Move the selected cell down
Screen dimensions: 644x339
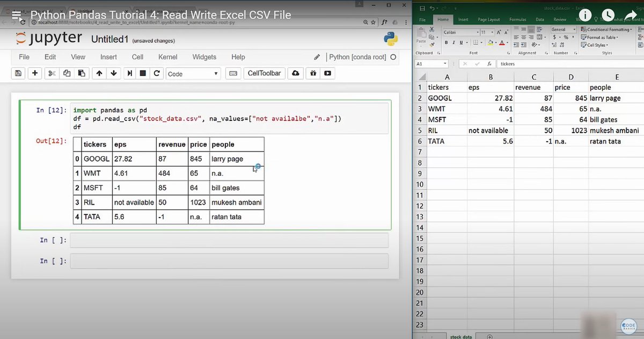[x=113, y=74]
